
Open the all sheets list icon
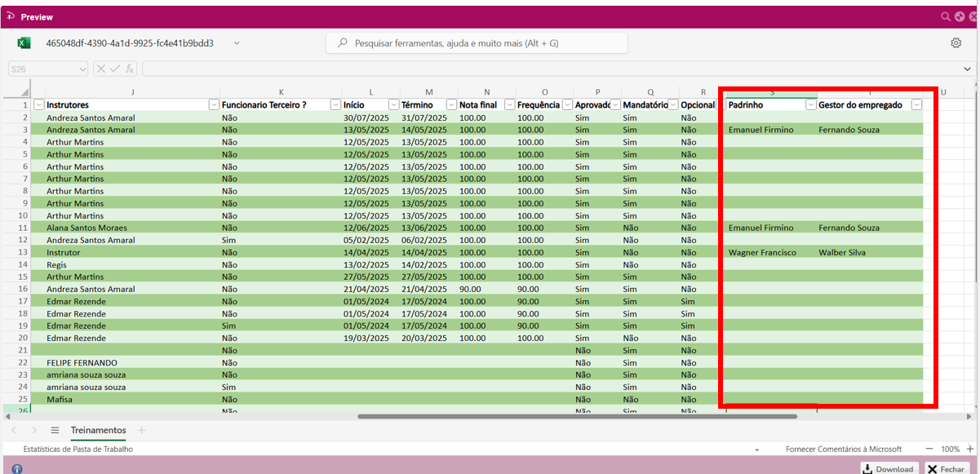click(x=55, y=430)
